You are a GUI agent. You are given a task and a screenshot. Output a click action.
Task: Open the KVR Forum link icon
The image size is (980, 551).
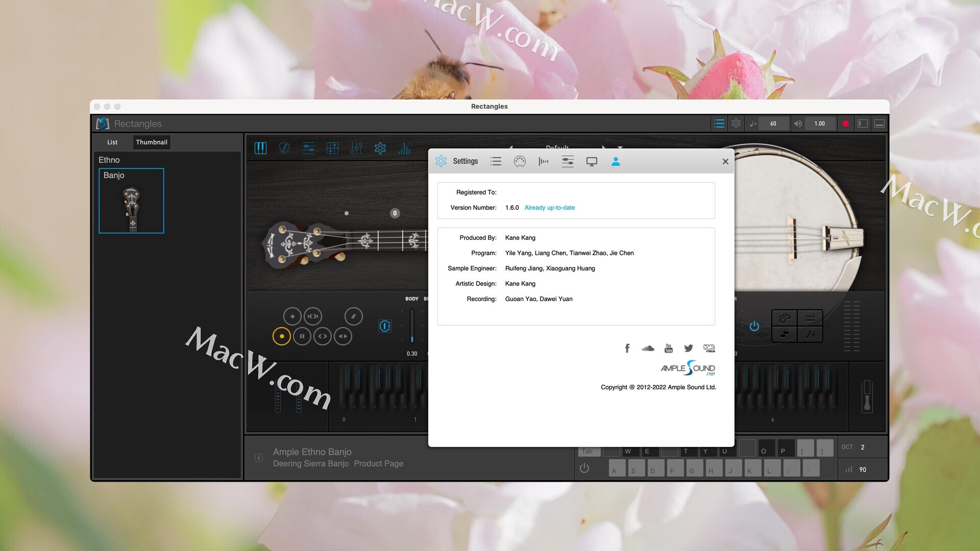click(x=709, y=348)
